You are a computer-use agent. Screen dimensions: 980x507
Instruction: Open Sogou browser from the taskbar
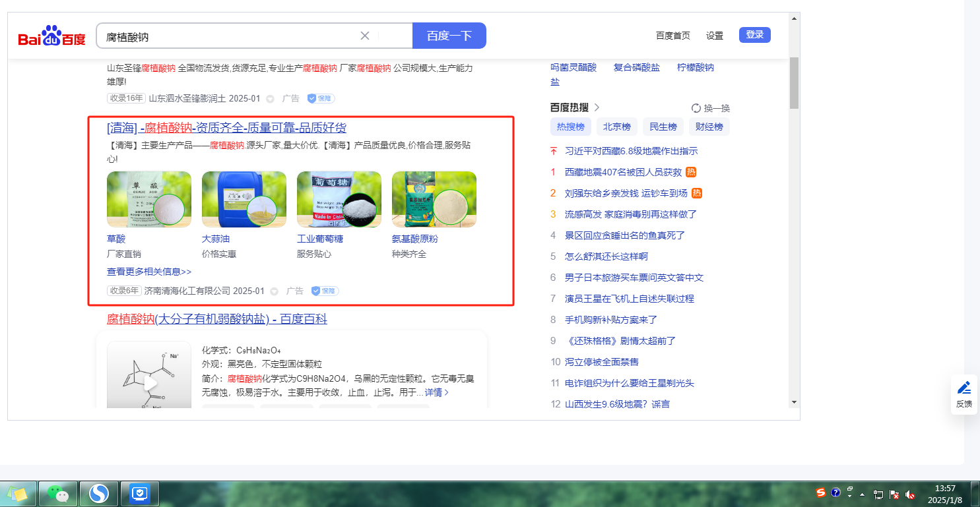pyautogui.click(x=99, y=493)
